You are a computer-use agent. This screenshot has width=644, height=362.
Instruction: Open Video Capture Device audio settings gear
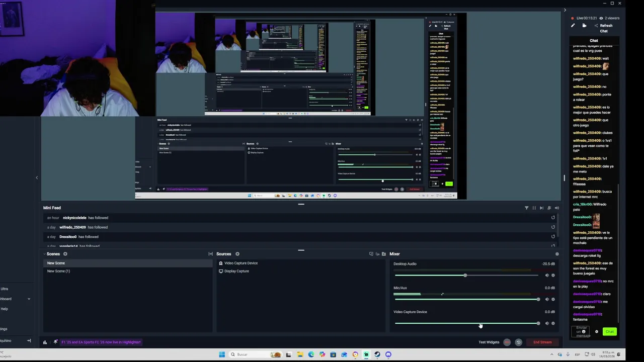pyautogui.click(x=553, y=323)
